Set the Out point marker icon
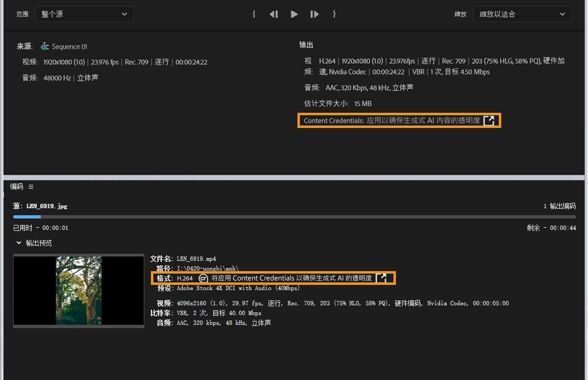 (x=334, y=14)
